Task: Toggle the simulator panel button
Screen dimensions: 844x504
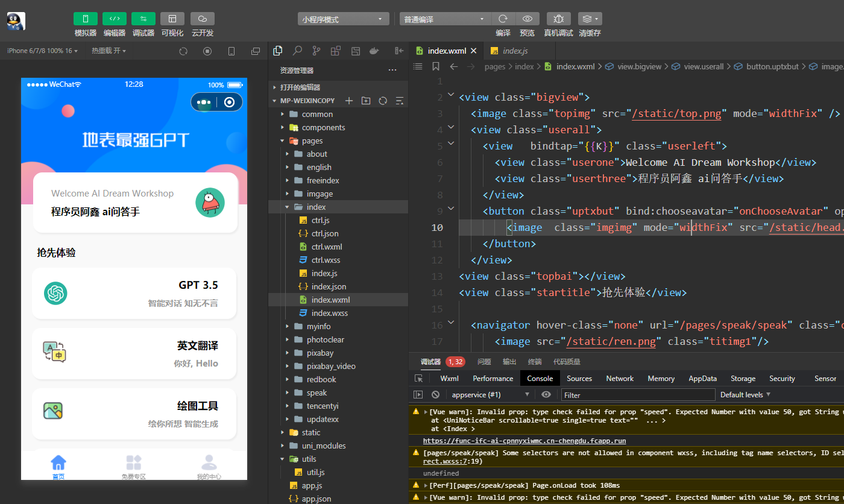Action: coord(86,19)
